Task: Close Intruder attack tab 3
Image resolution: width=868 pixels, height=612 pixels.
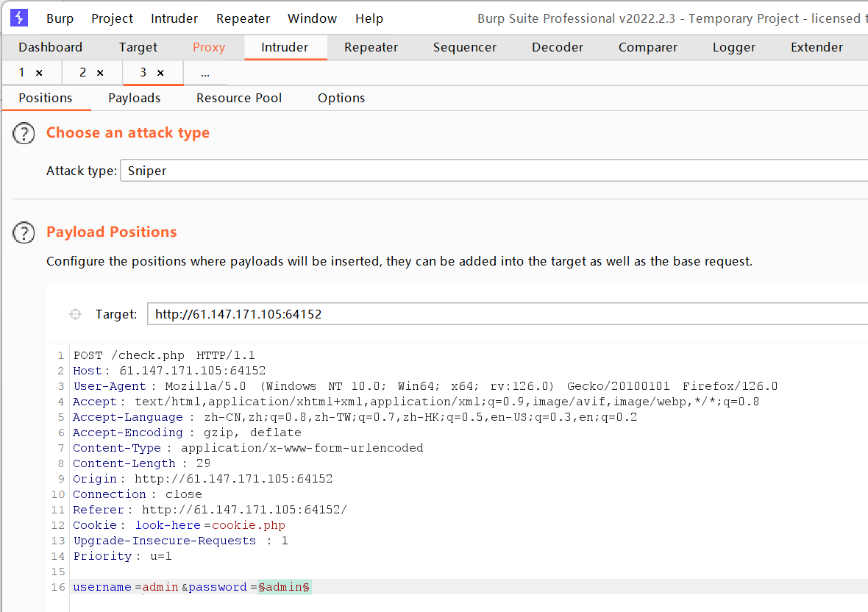Action: (x=160, y=73)
